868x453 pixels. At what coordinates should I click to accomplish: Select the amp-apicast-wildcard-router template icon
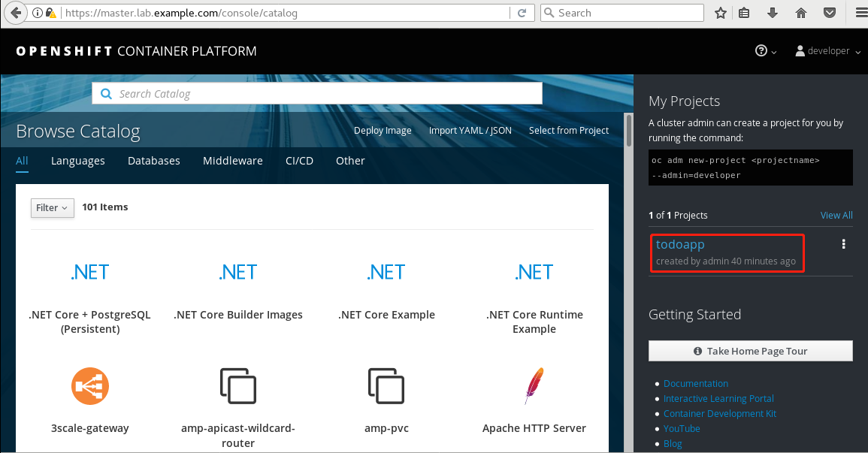click(238, 386)
